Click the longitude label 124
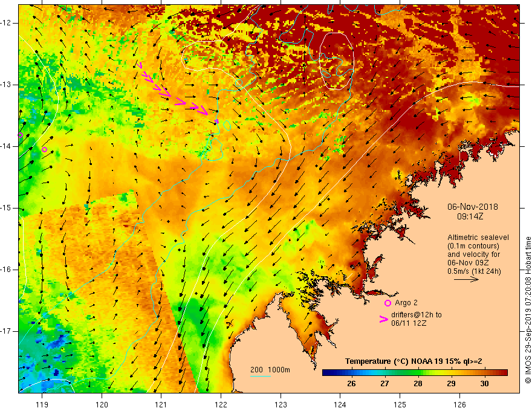 340,404
